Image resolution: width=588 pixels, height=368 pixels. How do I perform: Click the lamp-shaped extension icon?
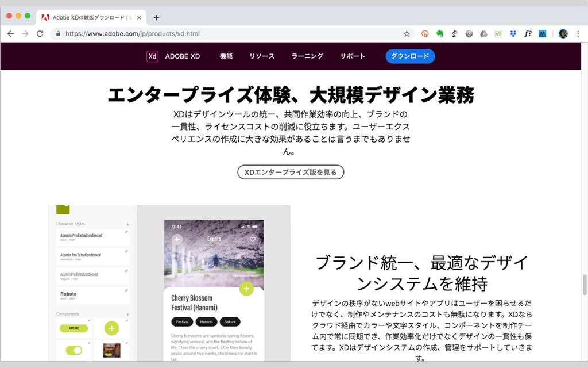tap(454, 34)
